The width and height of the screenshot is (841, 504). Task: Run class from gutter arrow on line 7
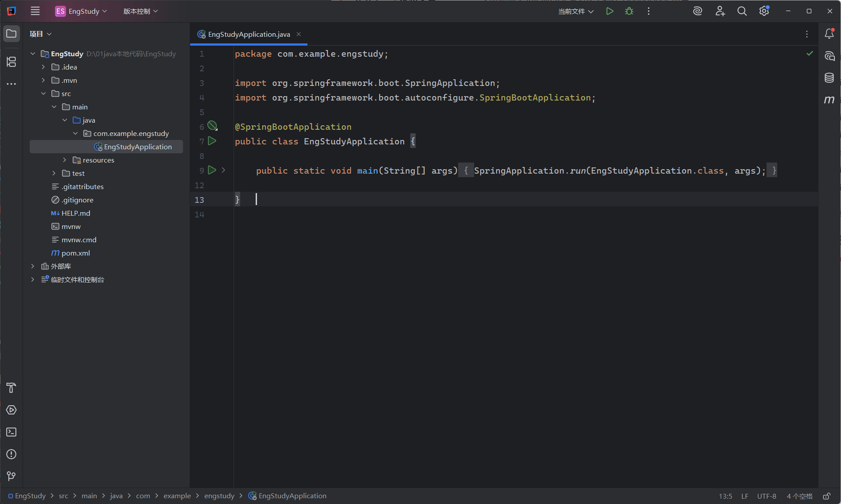212,141
